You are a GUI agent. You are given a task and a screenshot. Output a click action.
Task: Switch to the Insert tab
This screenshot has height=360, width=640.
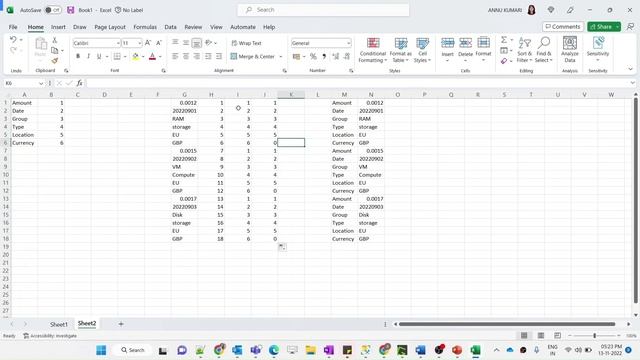pos(58,27)
